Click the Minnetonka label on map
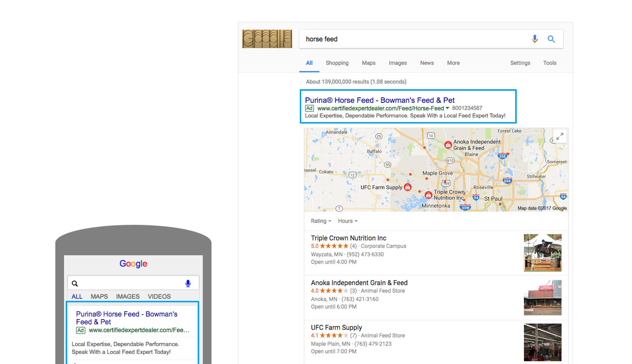The width and height of the screenshot is (632, 364). point(436,206)
